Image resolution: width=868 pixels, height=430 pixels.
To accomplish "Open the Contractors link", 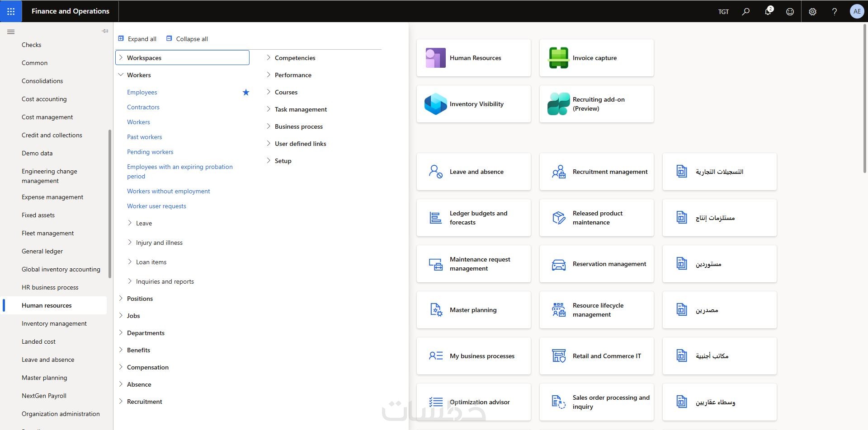I will pyautogui.click(x=143, y=107).
